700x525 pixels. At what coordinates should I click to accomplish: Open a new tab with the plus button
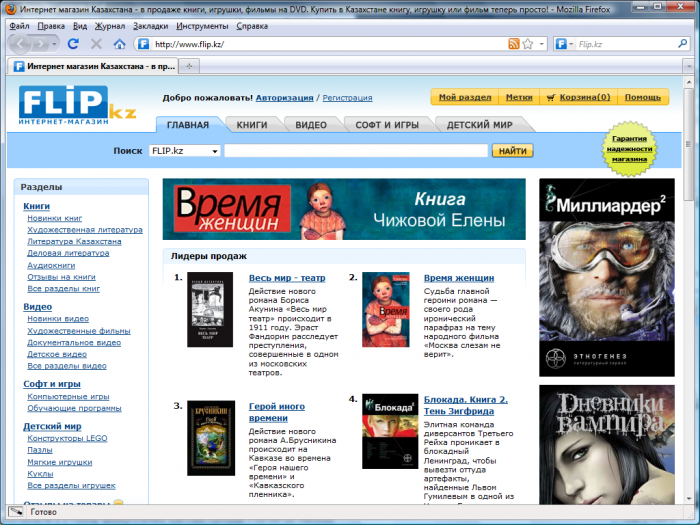[x=189, y=66]
